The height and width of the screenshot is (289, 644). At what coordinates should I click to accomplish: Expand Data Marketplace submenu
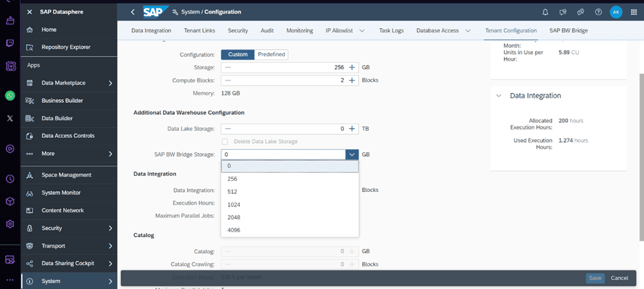click(110, 83)
